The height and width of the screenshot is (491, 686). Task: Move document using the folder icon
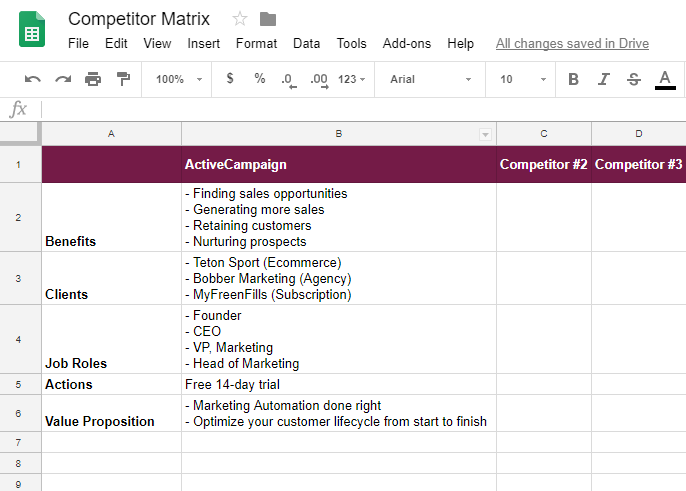[268, 19]
